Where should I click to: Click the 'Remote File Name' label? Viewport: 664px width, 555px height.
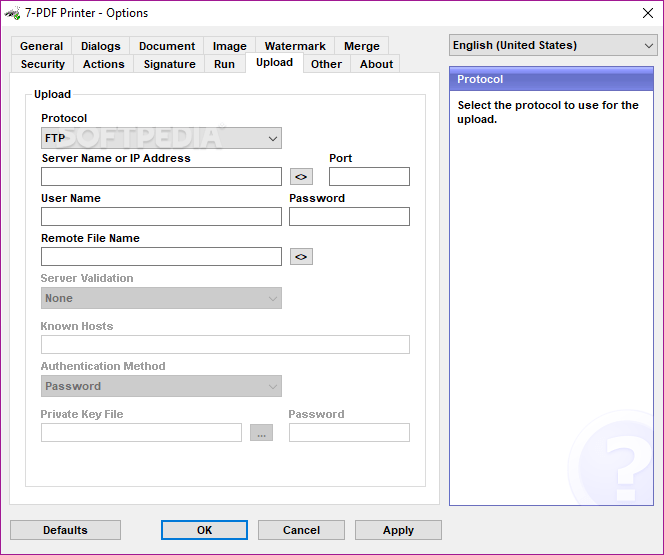click(90, 238)
